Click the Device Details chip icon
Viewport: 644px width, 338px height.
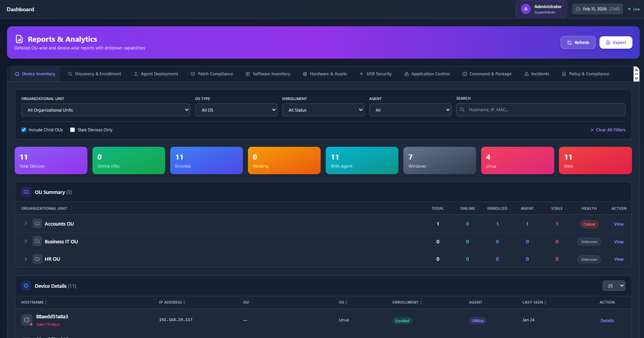click(x=26, y=286)
